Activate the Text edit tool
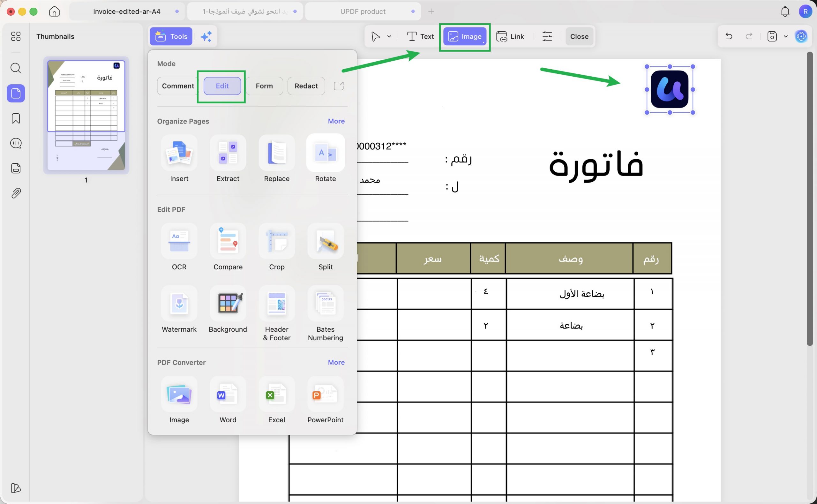This screenshot has height=504, width=817. (421, 36)
